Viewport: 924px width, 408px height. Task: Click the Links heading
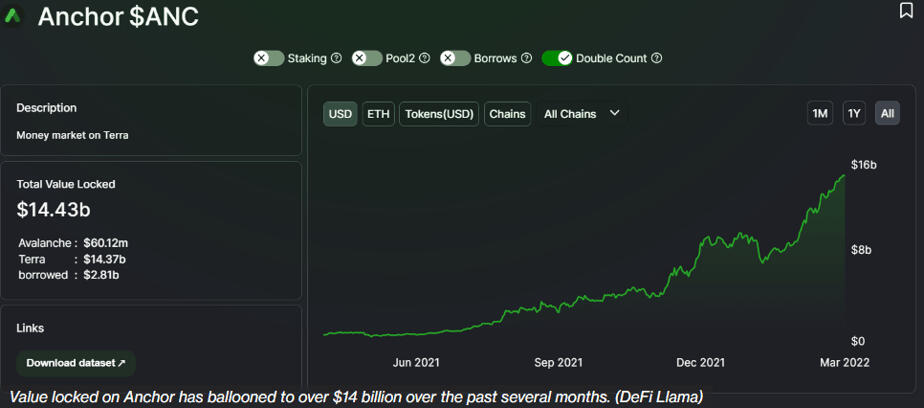point(30,328)
